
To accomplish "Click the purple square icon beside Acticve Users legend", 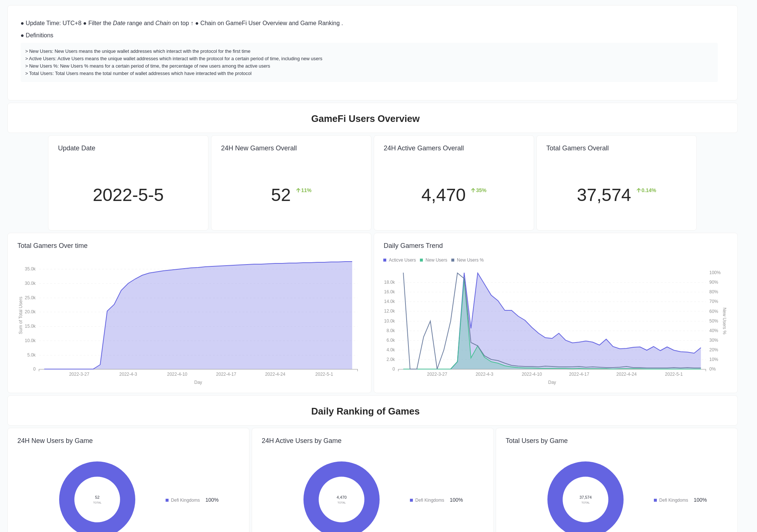I will 384,260.
